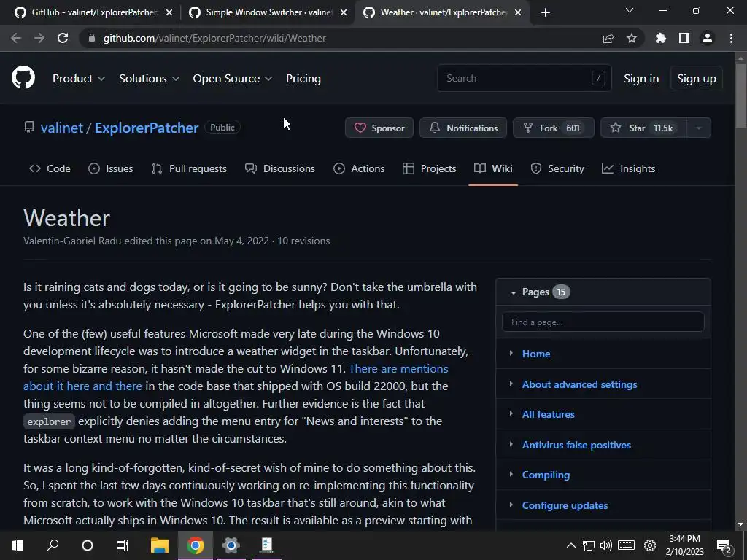Screen dimensions: 747x560
Task: Expand the Configure updates entry
Action: [x=511, y=505]
